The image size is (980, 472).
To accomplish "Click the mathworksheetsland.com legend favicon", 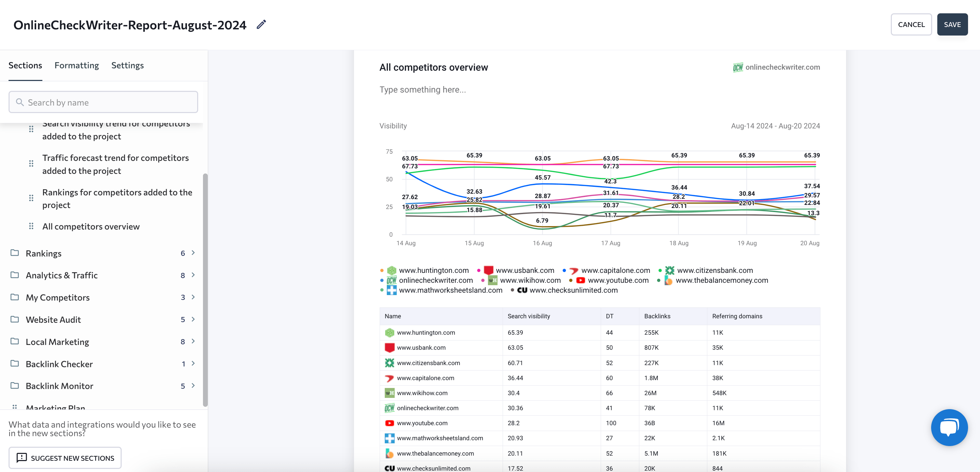I will [x=392, y=290].
